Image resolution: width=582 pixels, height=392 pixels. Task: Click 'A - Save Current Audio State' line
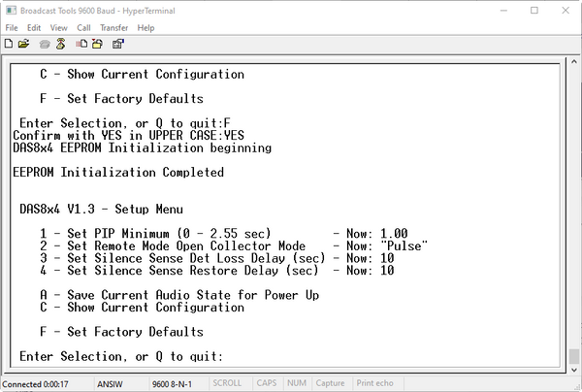[179, 295]
